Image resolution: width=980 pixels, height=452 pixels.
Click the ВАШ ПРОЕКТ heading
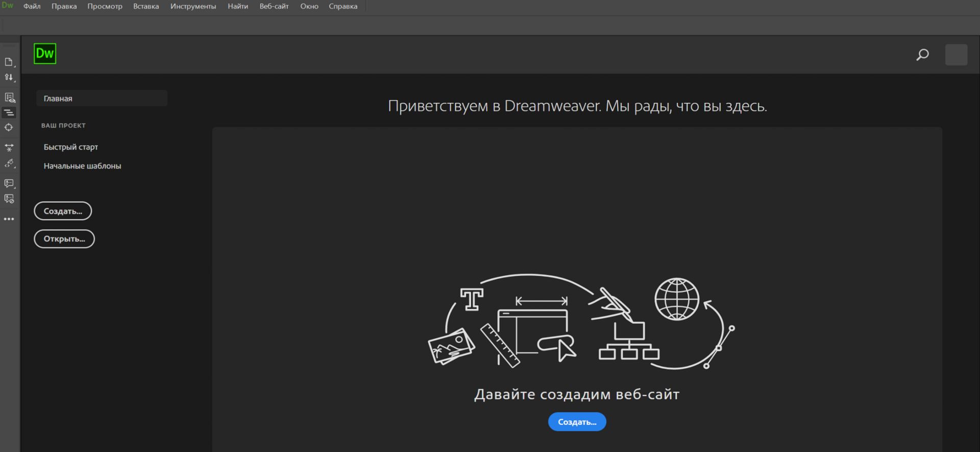point(63,126)
